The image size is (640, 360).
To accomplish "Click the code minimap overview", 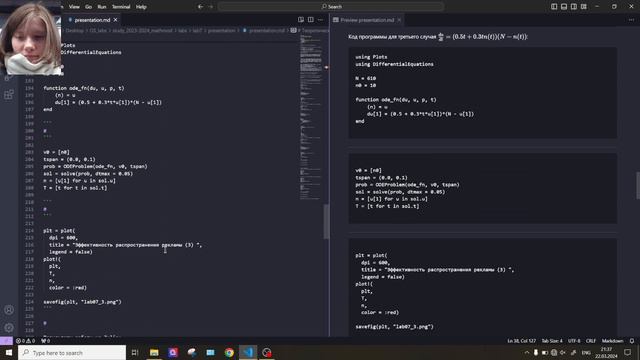I will pyautogui.click(x=311, y=117).
